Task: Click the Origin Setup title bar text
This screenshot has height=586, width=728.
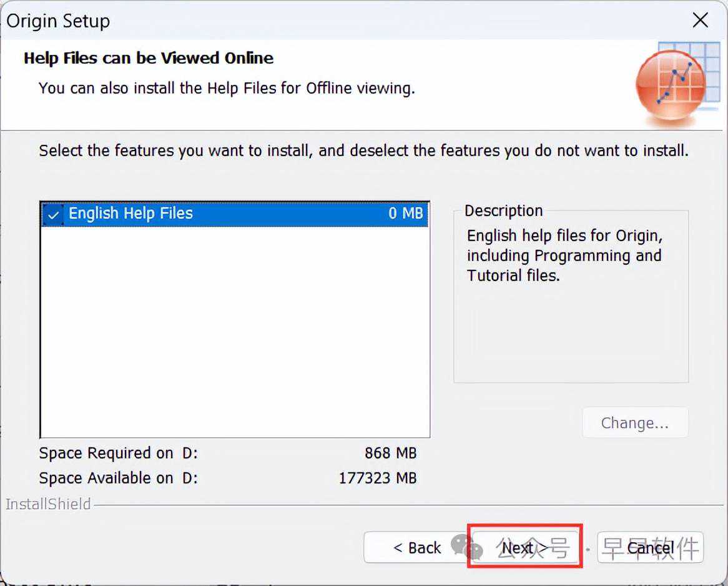Action: point(58,21)
